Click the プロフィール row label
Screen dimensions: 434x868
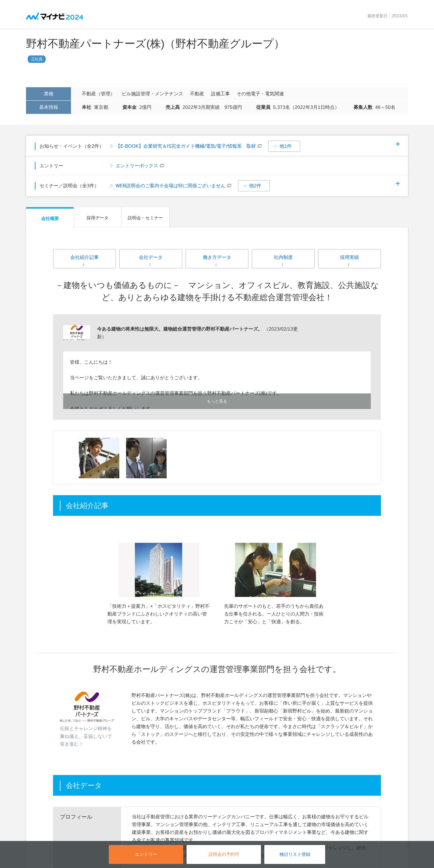(x=76, y=817)
